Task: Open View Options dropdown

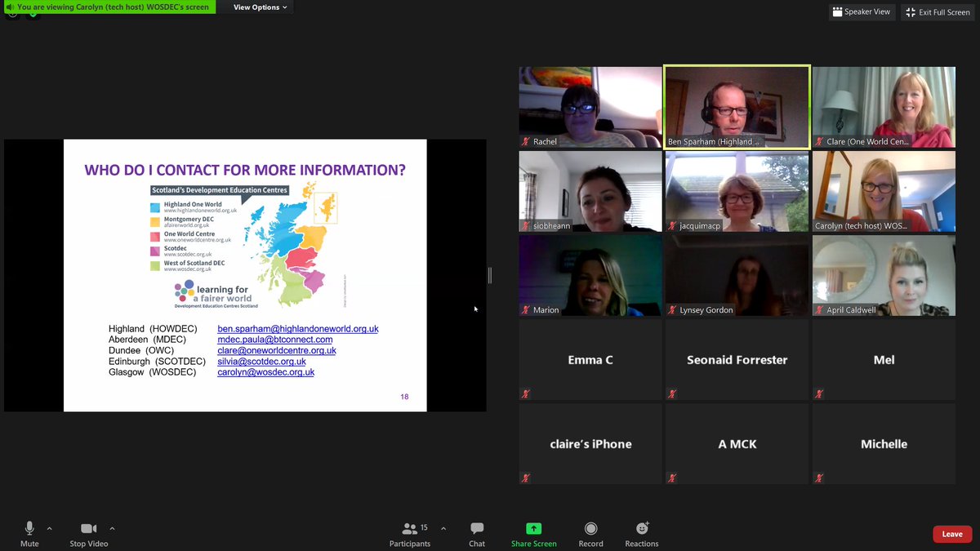Action: coord(261,7)
